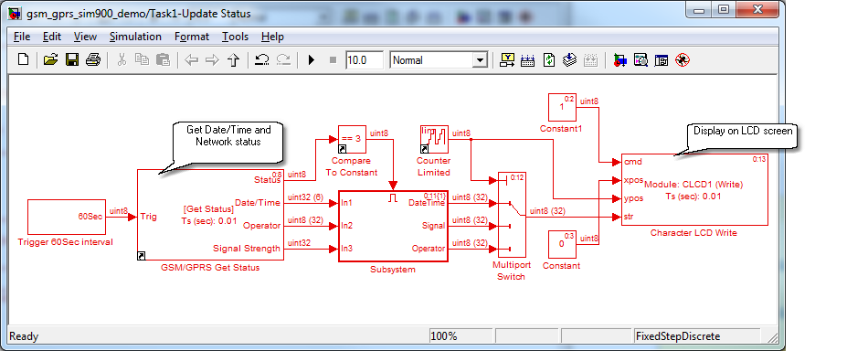Launch the debugger icon at the toolbar end
The height and width of the screenshot is (351, 868).
682,59
